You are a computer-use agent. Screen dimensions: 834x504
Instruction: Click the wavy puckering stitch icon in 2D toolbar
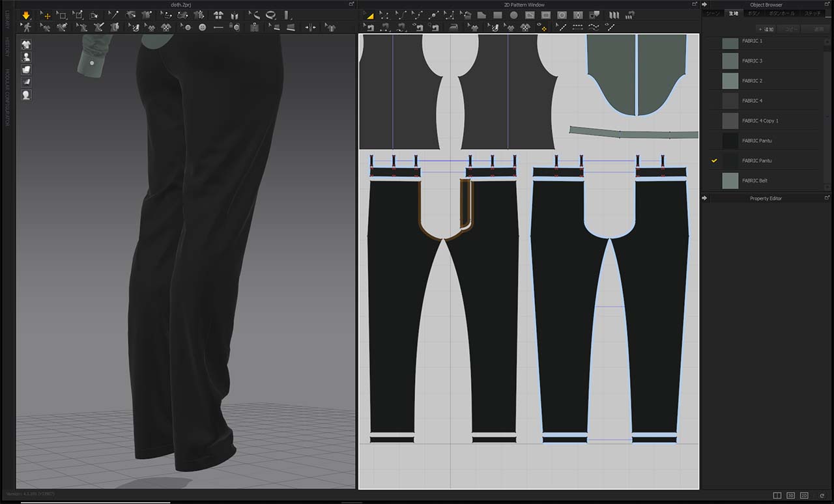593,27
